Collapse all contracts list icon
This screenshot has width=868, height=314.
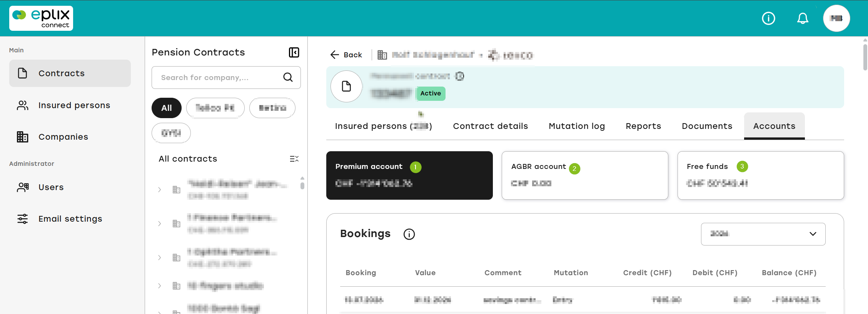tap(294, 159)
